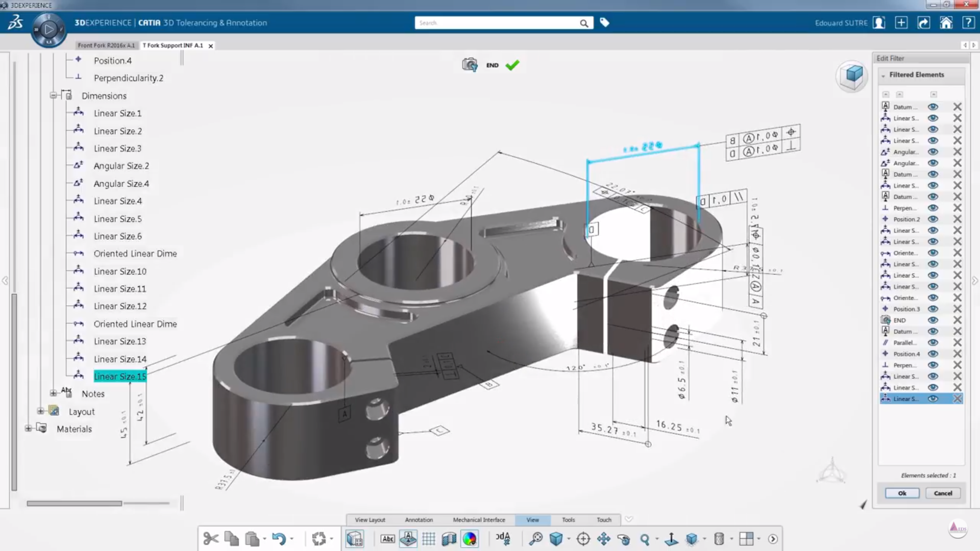The width and height of the screenshot is (980, 551).
Task: Click the Undo arrow icon
Action: point(279,539)
